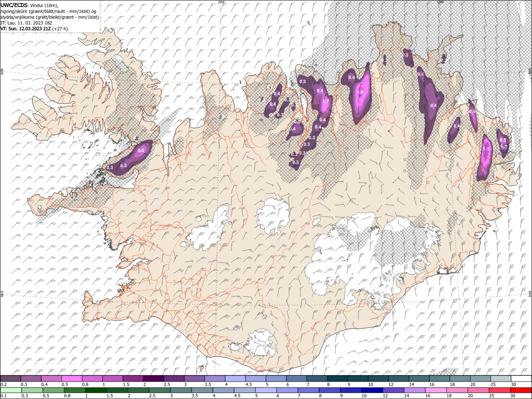Click the '20W' longitude label at top
This screenshot has width=532, height=399.
pyautogui.click(x=221, y=2)
